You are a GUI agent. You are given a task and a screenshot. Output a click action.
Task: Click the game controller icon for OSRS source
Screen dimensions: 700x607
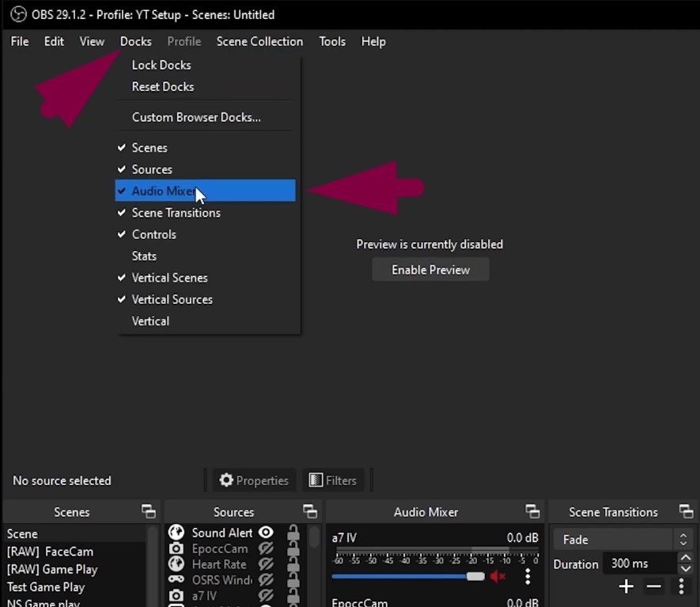[176, 579]
